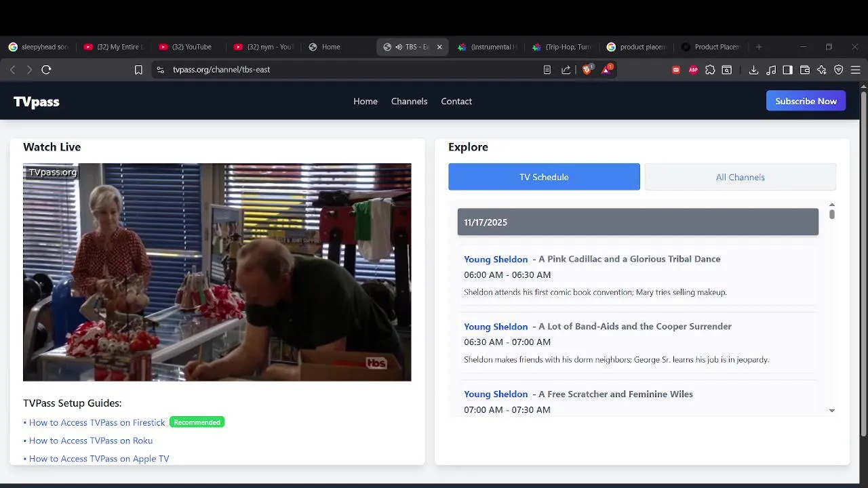The image size is (868, 488).
Task: Open the downloads icon in toolbar
Action: click(x=753, y=70)
